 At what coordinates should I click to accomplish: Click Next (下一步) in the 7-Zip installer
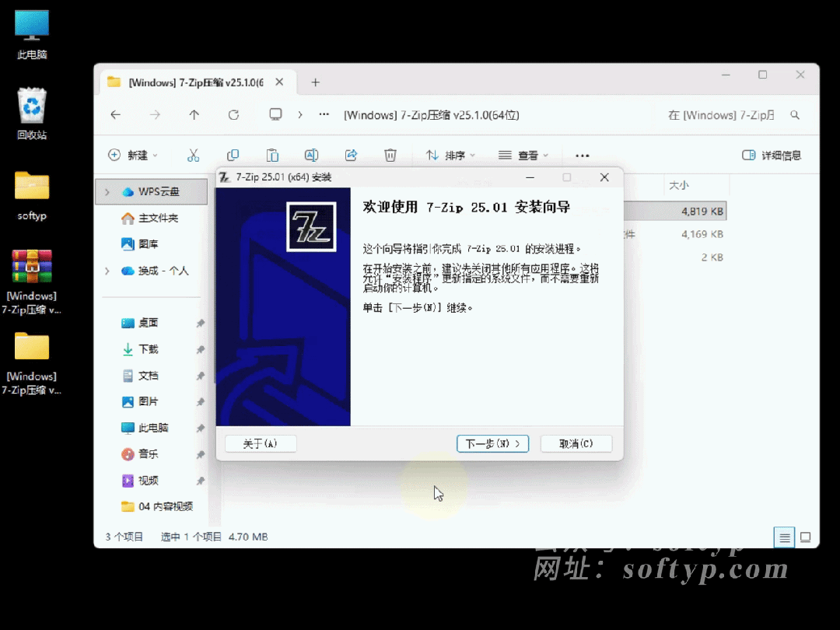pyautogui.click(x=492, y=443)
